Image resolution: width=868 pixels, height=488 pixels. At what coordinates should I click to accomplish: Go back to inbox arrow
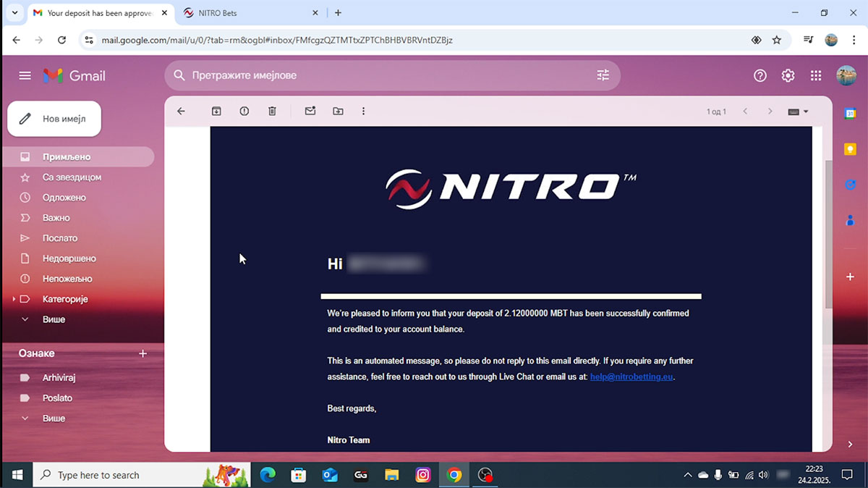coord(182,112)
